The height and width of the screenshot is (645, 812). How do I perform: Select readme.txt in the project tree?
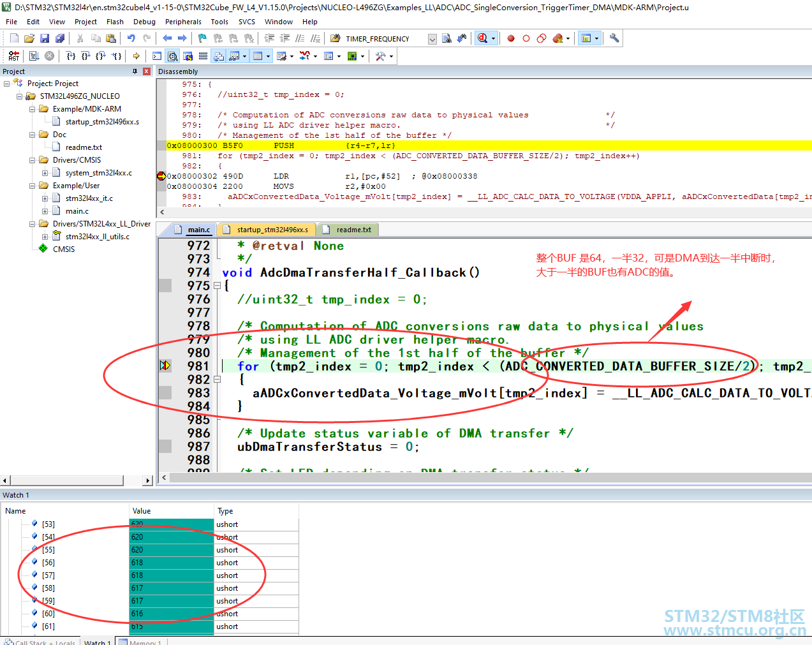pos(84,147)
